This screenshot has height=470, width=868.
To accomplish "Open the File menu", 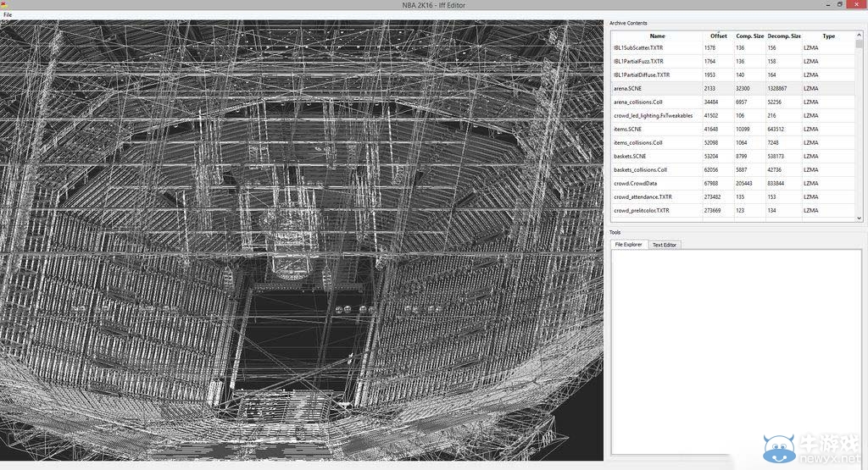I will coord(7,15).
